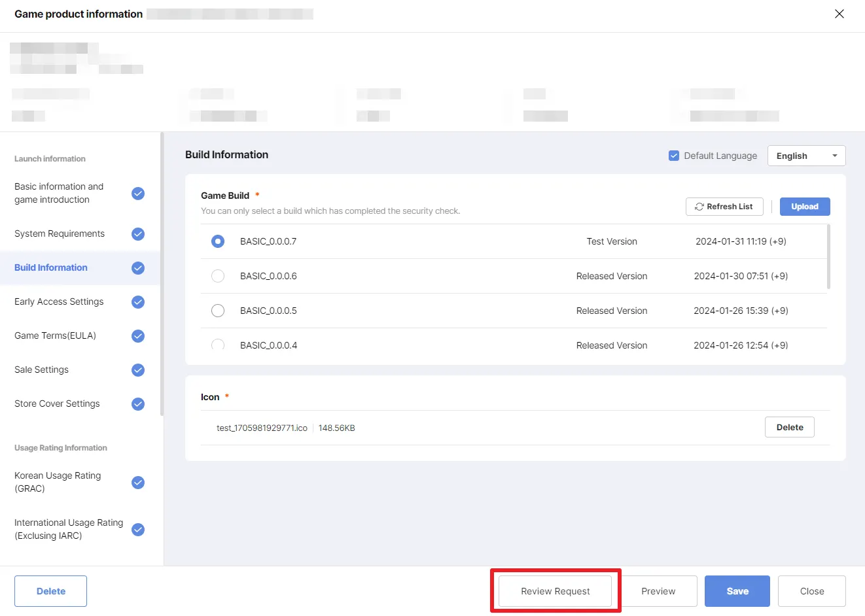
Task: Click the build list scrollbar
Action: click(x=828, y=256)
